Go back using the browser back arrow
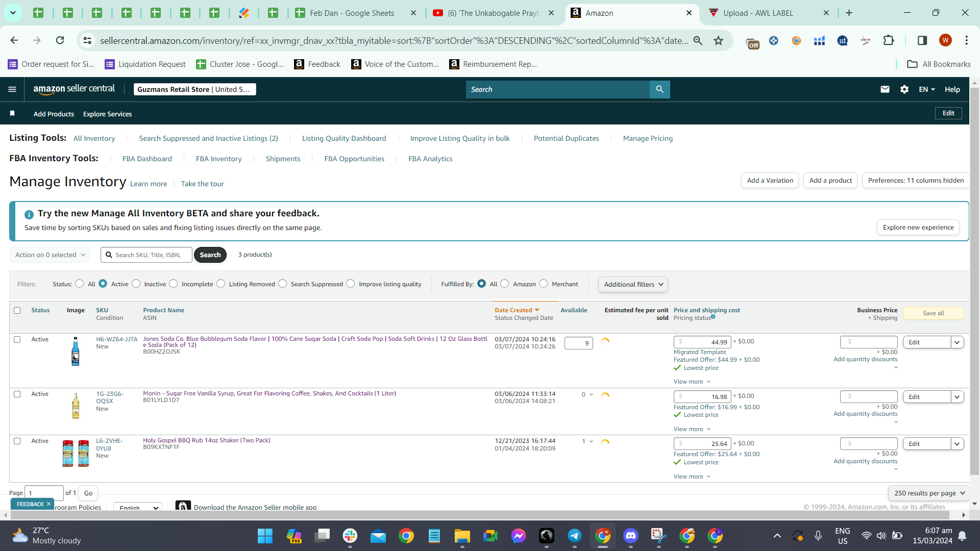This screenshot has height=551, width=980. coord(14,40)
